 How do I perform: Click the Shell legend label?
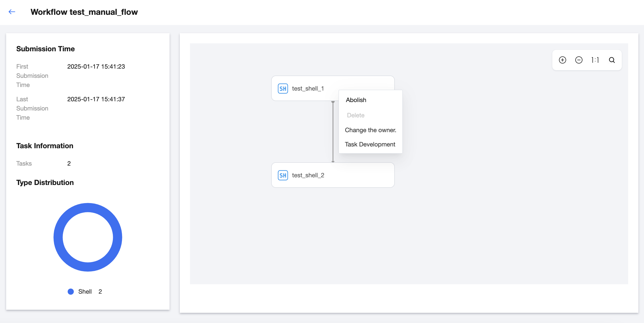point(85,291)
